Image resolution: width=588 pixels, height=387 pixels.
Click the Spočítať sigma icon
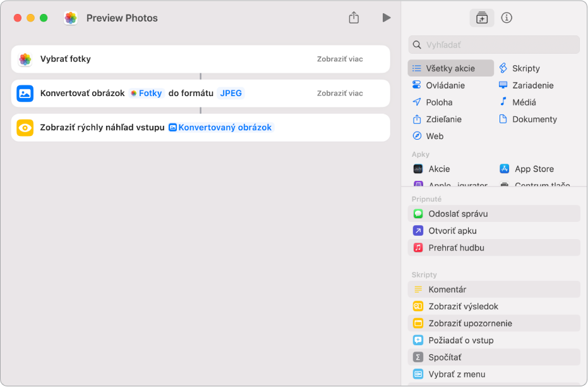click(x=417, y=357)
